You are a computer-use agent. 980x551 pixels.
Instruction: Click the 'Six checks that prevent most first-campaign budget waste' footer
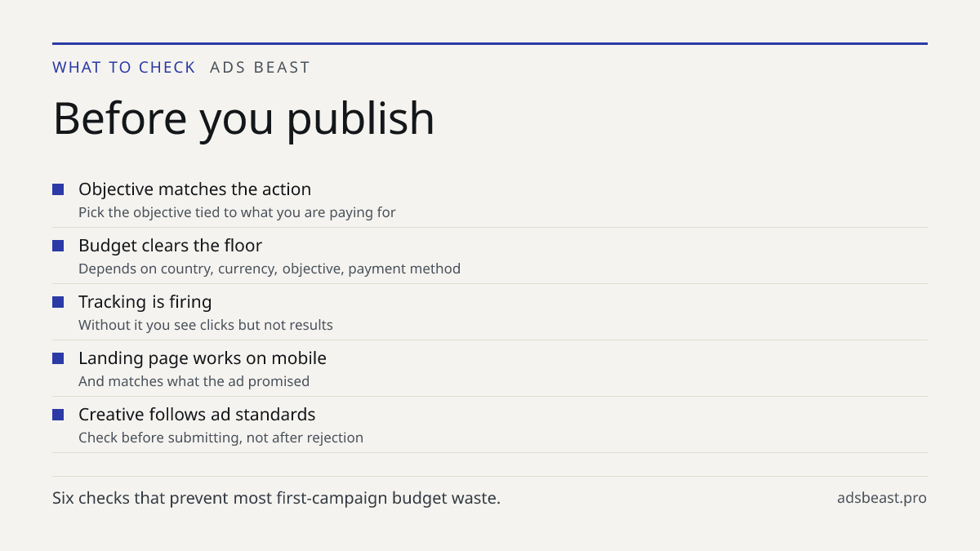[276, 498]
